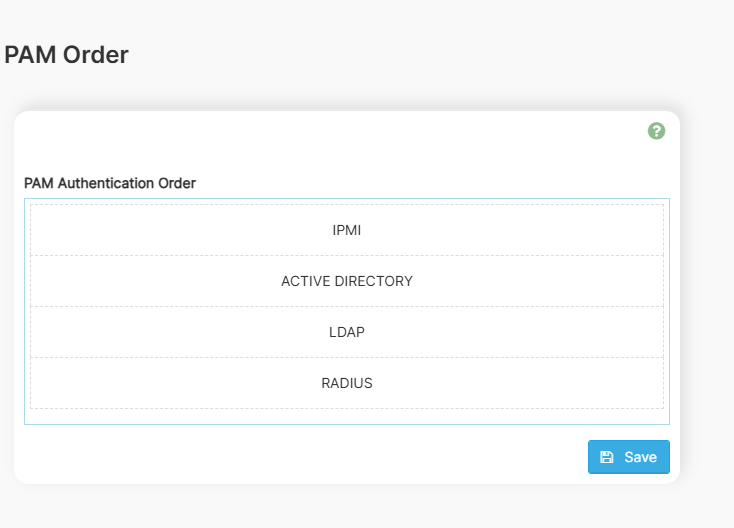
Task: Click the word IPMI in the first row
Action: click(x=347, y=230)
